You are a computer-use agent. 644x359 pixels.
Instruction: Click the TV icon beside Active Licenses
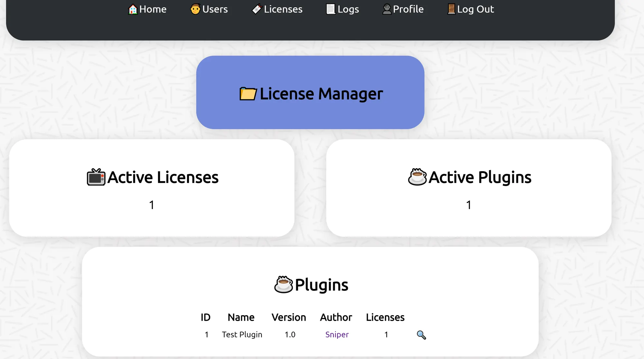click(96, 177)
